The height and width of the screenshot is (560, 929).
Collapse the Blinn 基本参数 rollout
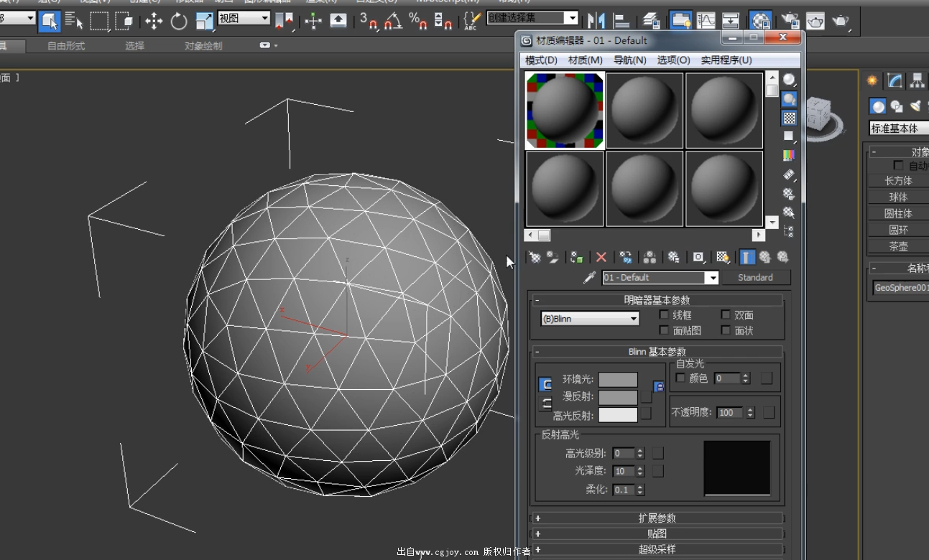click(657, 352)
